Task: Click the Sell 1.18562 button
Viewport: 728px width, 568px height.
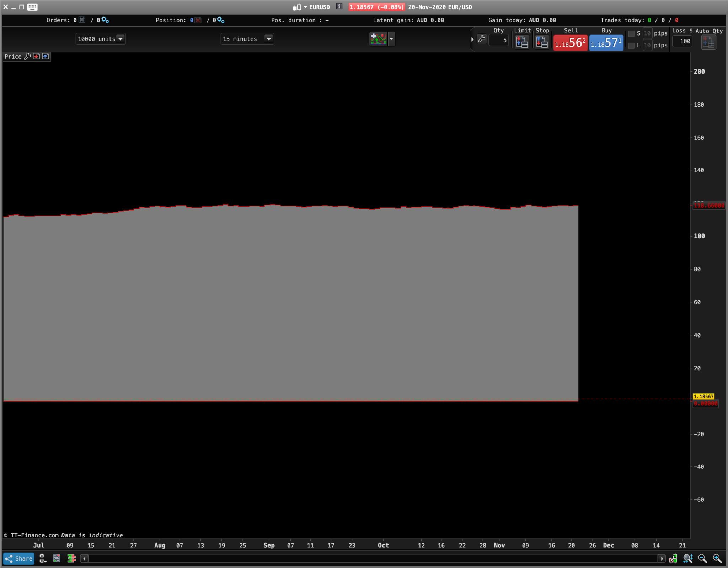Action: click(x=570, y=43)
